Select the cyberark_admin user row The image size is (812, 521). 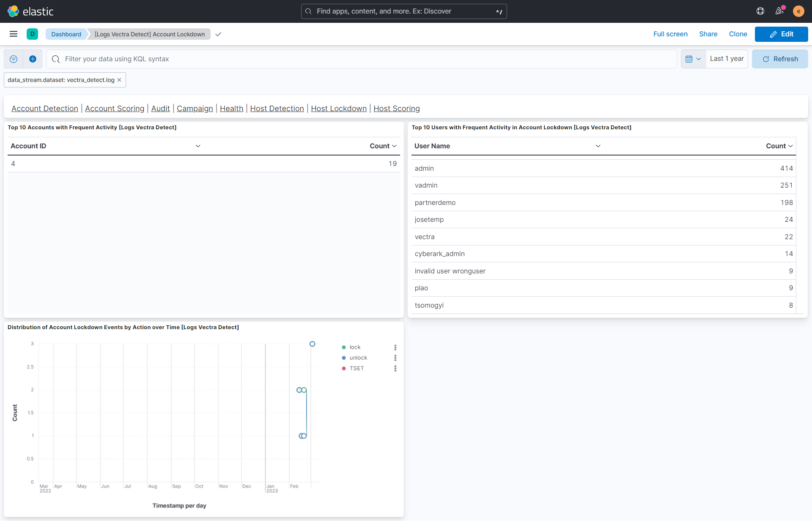[604, 254]
